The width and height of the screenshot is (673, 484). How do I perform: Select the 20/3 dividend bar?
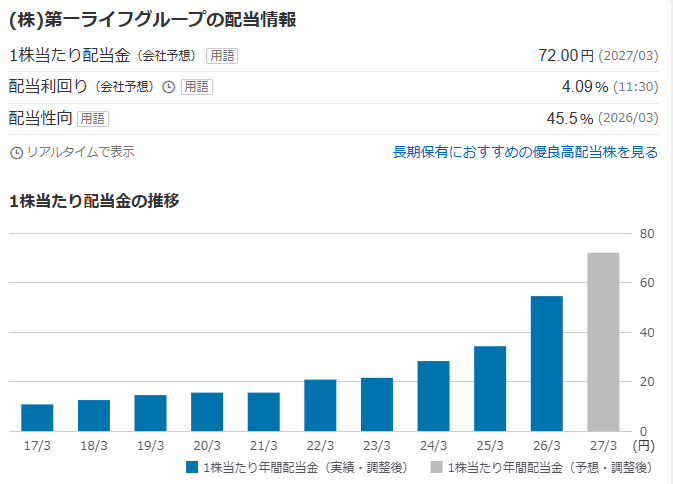click(207, 412)
